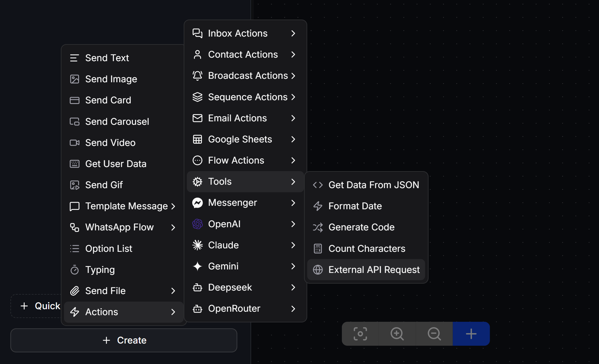
Task: Open the Tools submenu item
Action: pyautogui.click(x=245, y=182)
